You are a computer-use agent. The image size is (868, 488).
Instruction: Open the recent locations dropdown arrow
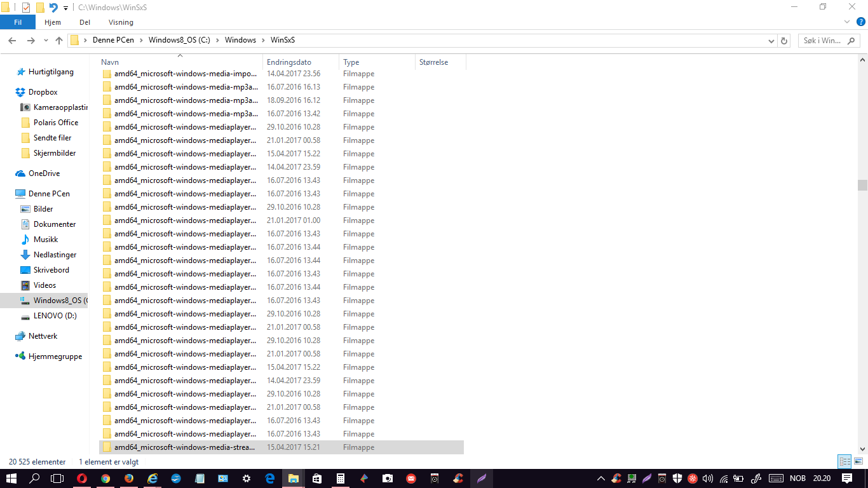tap(46, 41)
